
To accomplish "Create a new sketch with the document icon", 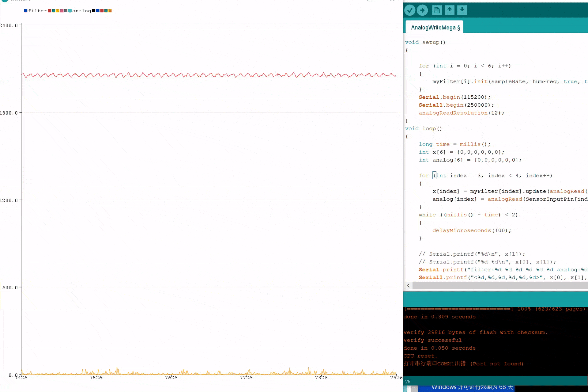I will pyautogui.click(x=437, y=10).
